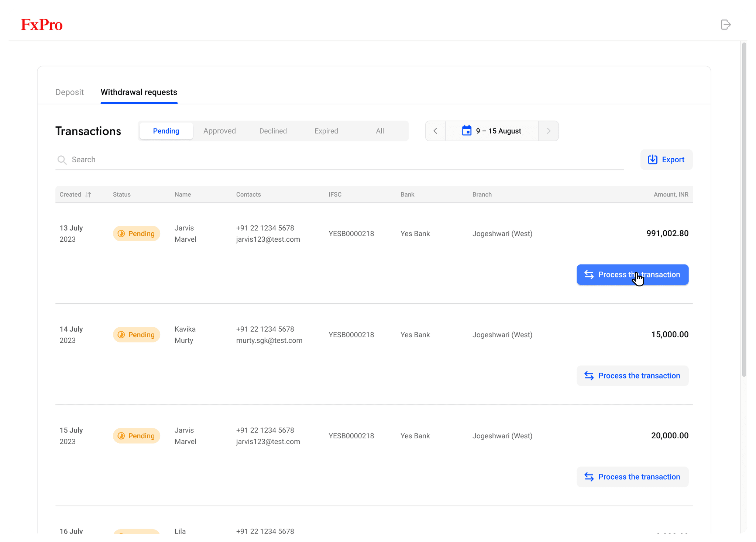The image size is (756, 542).
Task: Click Yes Bank in the 14 July row
Action: point(415,335)
